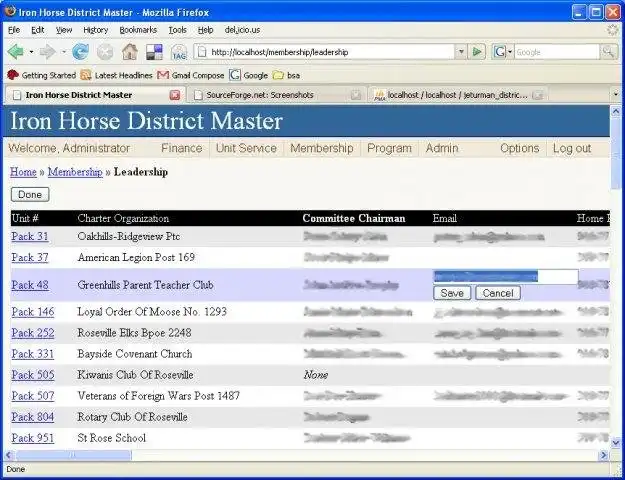This screenshot has height=480, width=625.
Task: Open the Pack 37 unit link
Action: click(x=30, y=258)
